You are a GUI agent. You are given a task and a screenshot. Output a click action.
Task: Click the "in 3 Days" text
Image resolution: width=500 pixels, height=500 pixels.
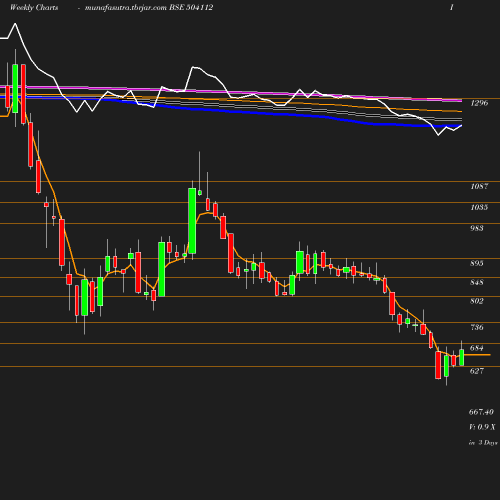click(483, 443)
